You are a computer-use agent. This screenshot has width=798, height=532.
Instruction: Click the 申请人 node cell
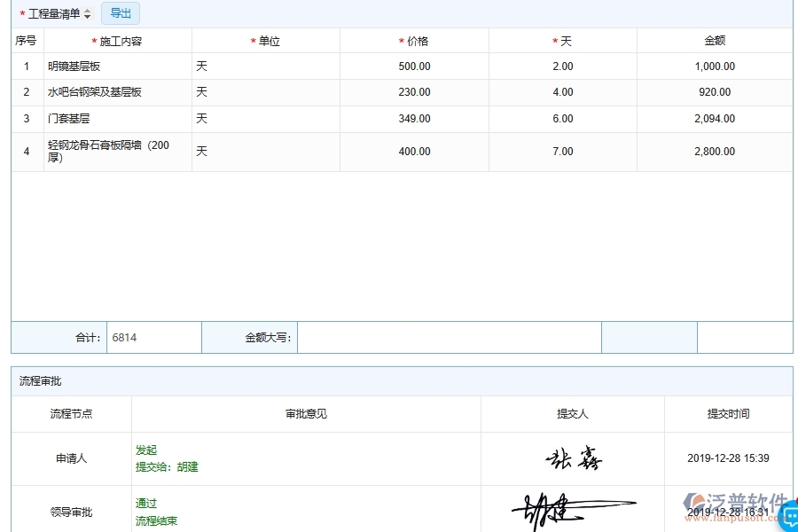click(71, 458)
